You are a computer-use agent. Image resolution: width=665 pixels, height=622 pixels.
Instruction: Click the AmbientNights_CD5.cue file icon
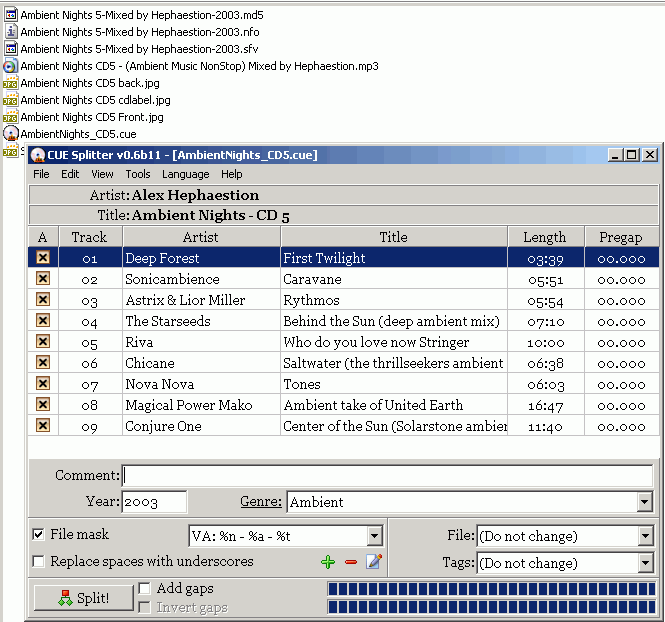pyautogui.click(x=11, y=134)
